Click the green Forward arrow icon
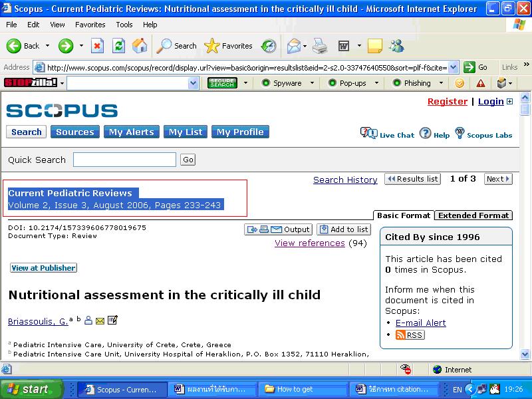Image resolution: width=532 pixels, height=399 pixels. [x=66, y=46]
